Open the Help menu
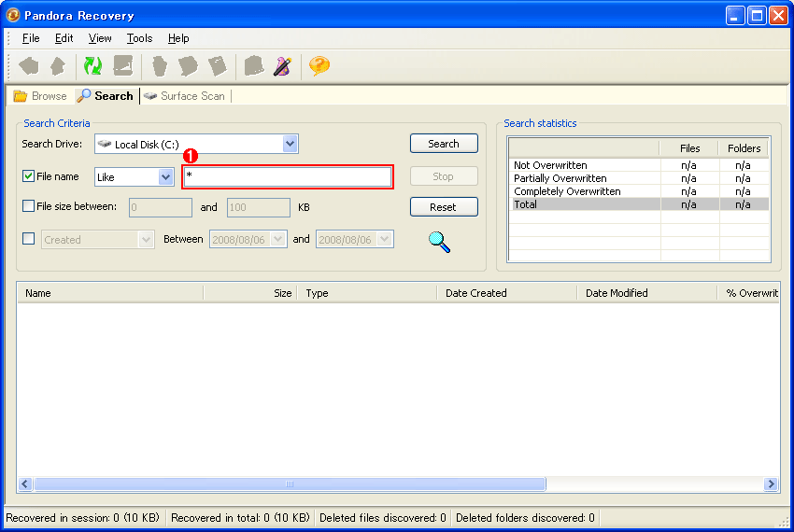 [x=178, y=38]
